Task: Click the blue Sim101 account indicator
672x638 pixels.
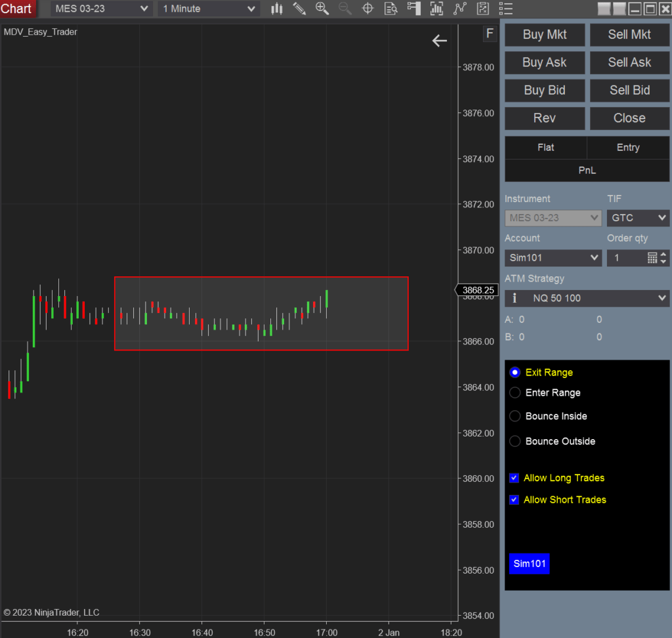Action: point(529,564)
